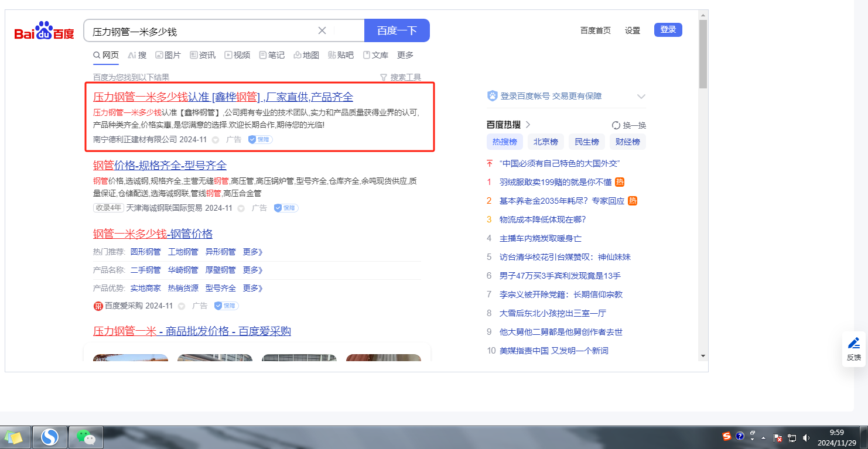Expand the login account notice chevron
The image size is (868, 449).
[x=641, y=96]
